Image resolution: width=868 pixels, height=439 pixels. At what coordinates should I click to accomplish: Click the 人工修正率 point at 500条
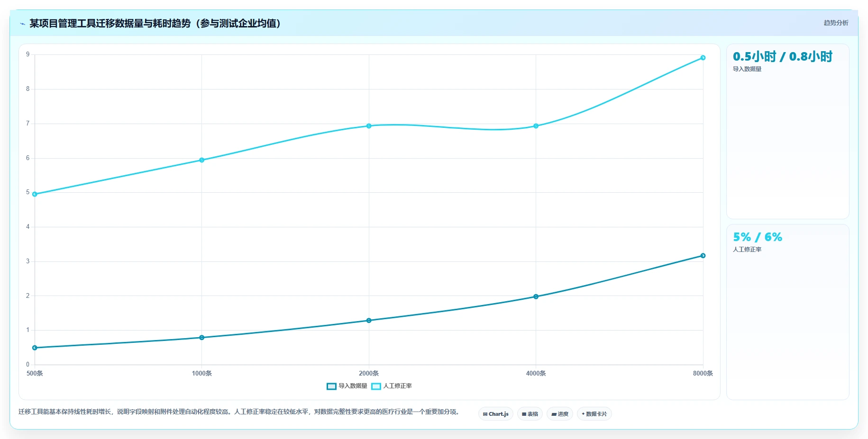tap(35, 194)
